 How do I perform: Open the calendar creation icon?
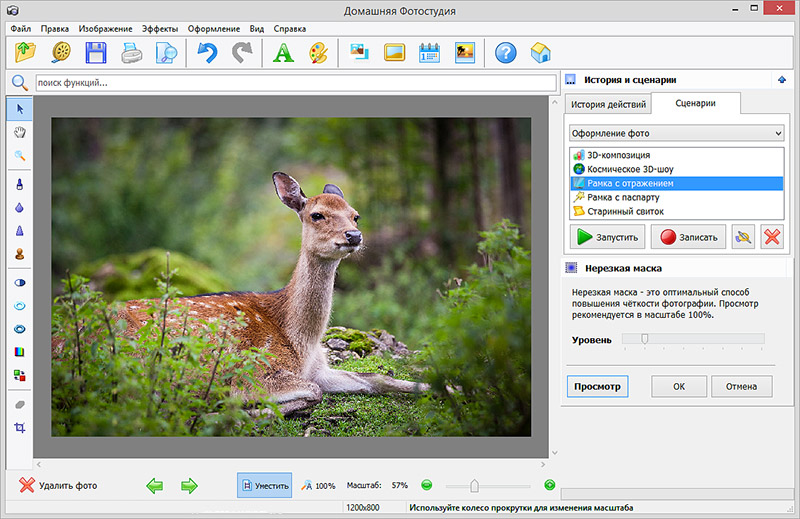[429, 52]
